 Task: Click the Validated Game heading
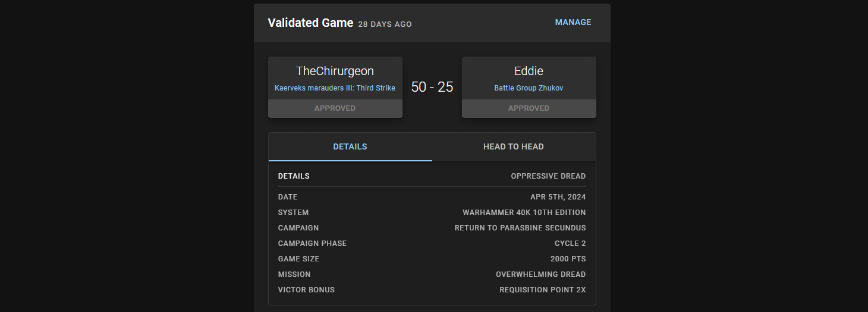tap(310, 23)
